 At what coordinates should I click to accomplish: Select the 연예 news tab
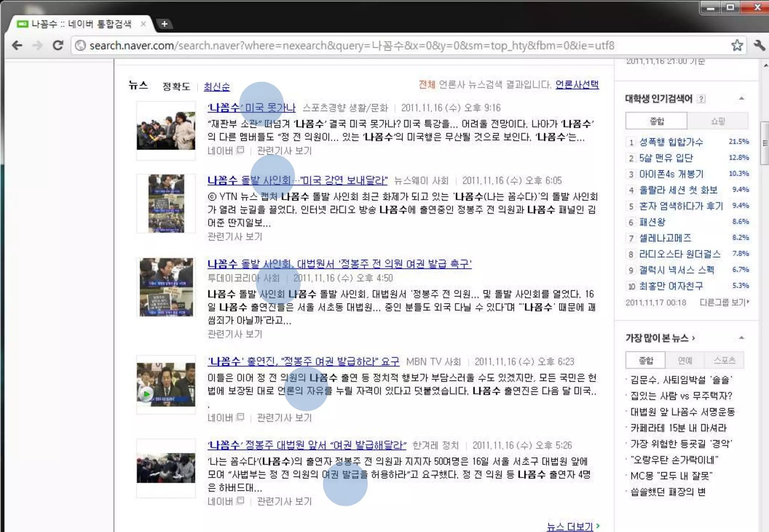[685, 361]
